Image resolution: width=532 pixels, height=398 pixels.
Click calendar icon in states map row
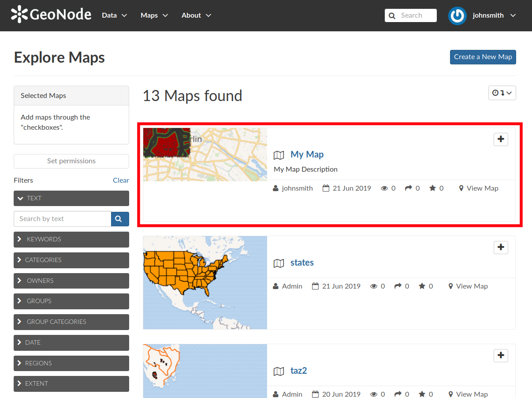[316, 286]
